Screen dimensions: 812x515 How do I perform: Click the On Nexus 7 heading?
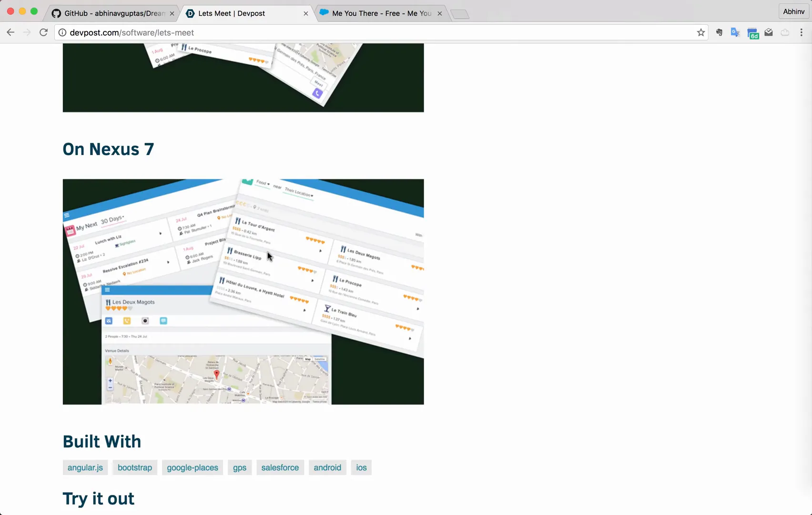108,149
